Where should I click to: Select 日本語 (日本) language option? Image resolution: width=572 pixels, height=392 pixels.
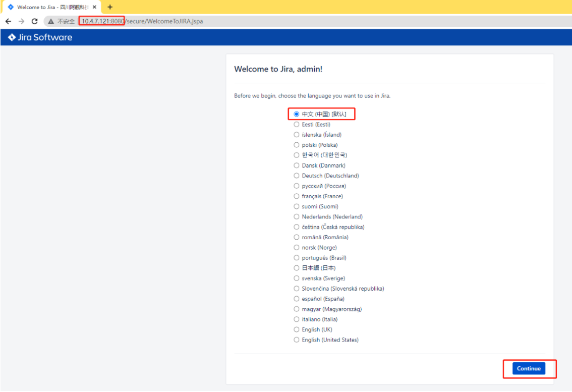(x=297, y=268)
